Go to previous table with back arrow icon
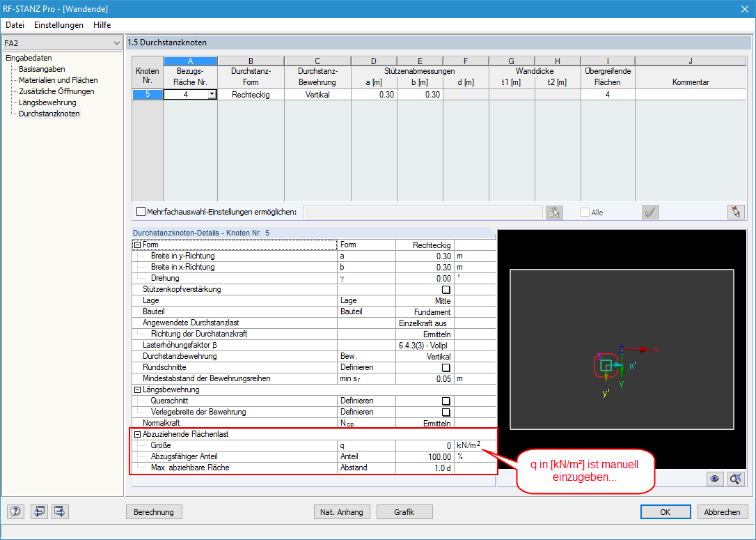756x540 pixels. 39,511
